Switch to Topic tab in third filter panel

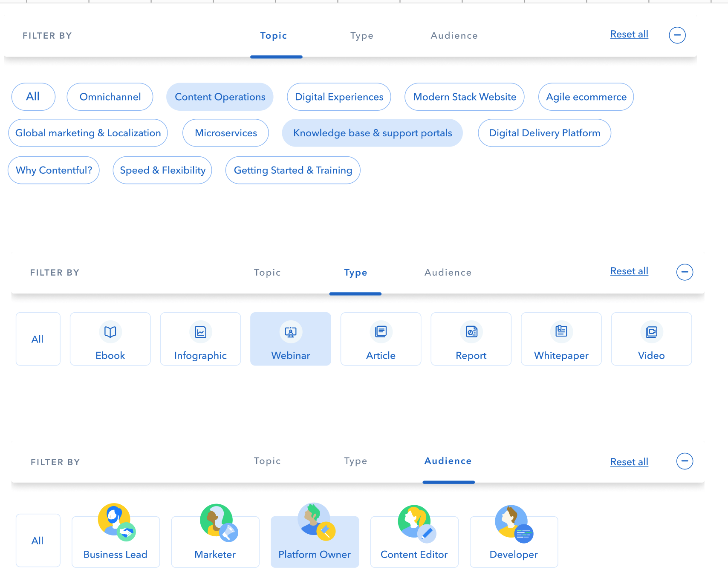267,461
